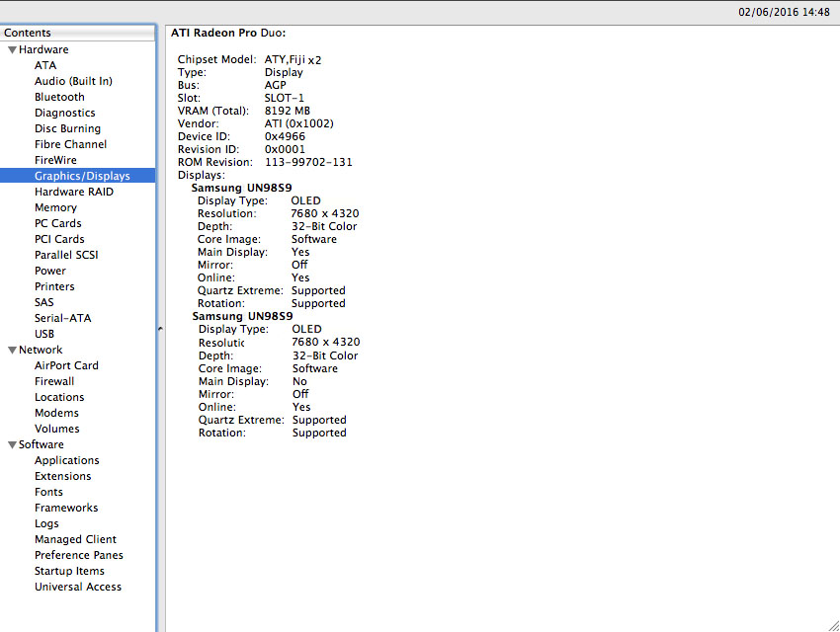Click VRAM value 8192 MB
The width and height of the screenshot is (840, 632).
pyautogui.click(x=288, y=111)
